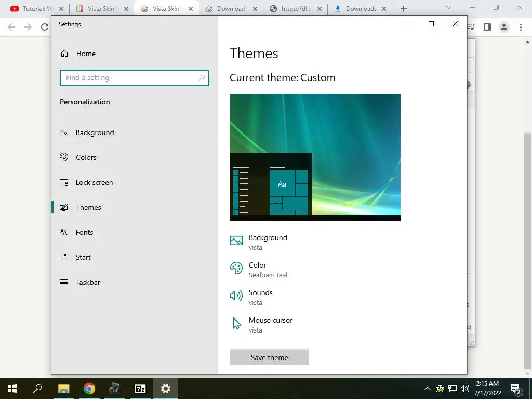This screenshot has width=532, height=399.
Task: Open Google Chrome from the taskbar
Action: [x=89, y=389]
